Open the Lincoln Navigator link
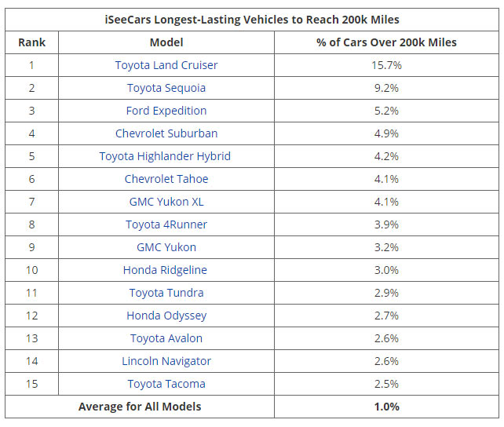The image size is (504, 427). [166, 361]
